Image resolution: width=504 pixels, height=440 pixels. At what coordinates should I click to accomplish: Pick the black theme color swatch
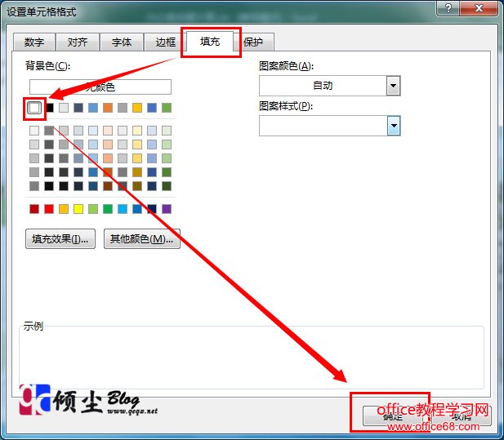(x=49, y=108)
